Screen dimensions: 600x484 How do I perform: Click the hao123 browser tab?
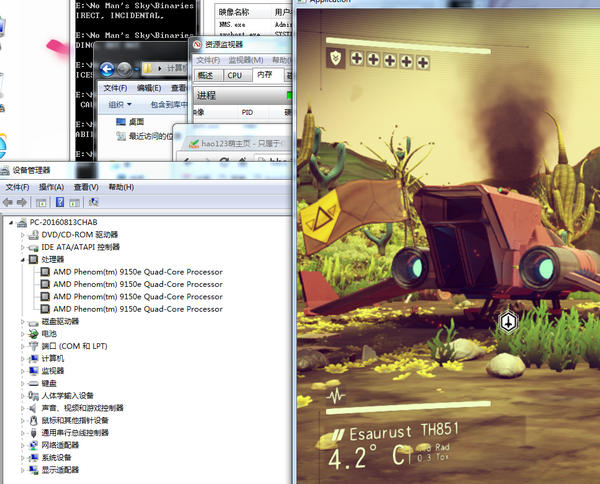[x=235, y=143]
